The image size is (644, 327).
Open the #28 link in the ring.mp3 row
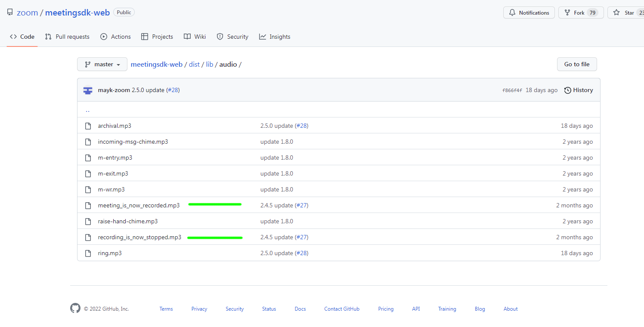tap(301, 253)
